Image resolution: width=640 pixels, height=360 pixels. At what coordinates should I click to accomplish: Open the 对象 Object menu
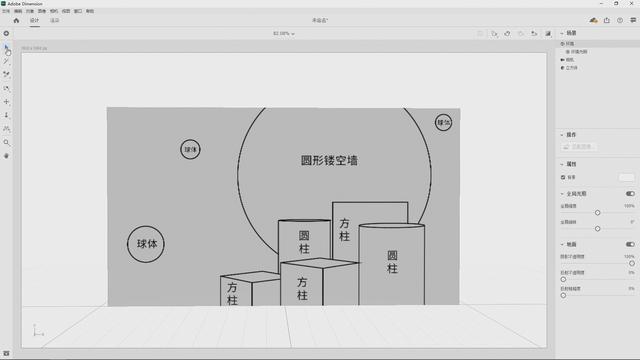click(30, 11)
